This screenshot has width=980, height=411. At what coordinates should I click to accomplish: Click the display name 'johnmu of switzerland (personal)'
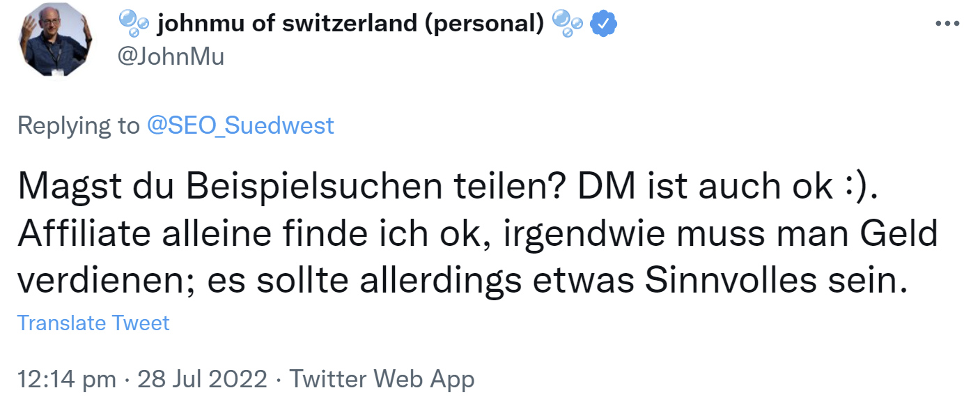tap(348, 22)
